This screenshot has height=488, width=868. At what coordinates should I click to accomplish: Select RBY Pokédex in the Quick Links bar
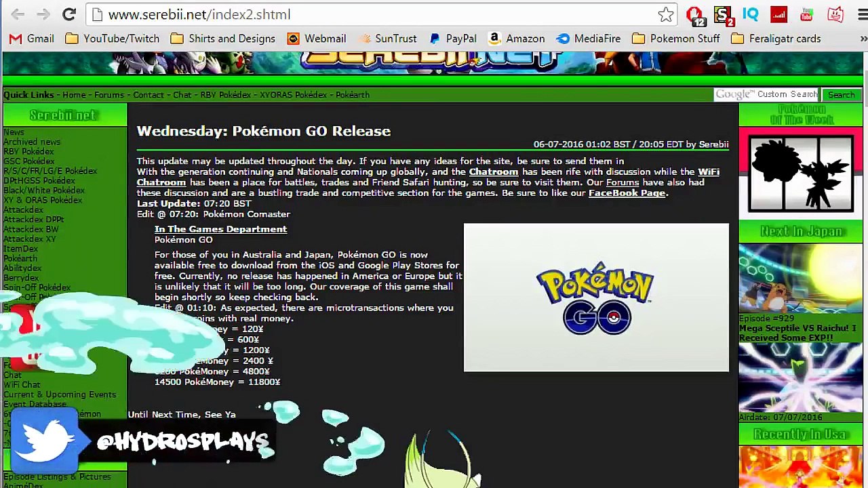tap(225, 95)
